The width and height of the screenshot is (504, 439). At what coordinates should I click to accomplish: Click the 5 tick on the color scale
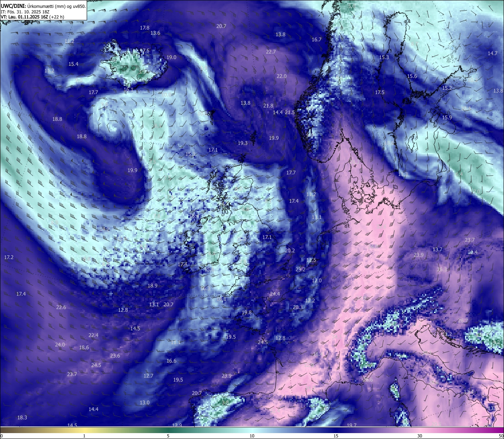point(168,436)
